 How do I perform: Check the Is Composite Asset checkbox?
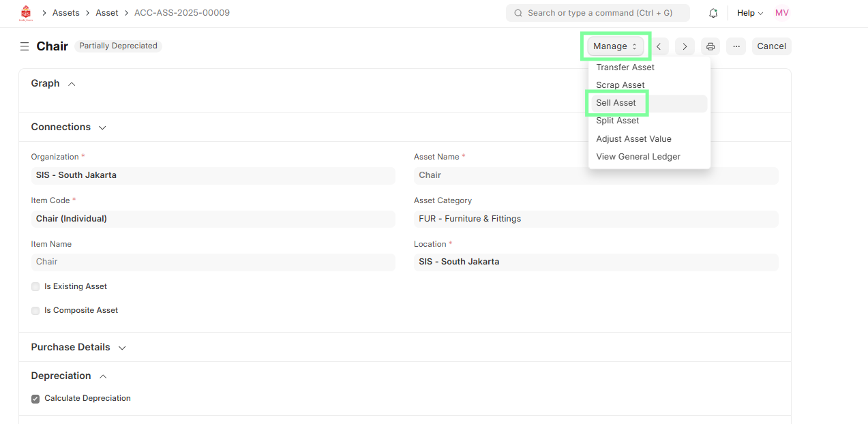pyautogui.click(x=35, y=311)
